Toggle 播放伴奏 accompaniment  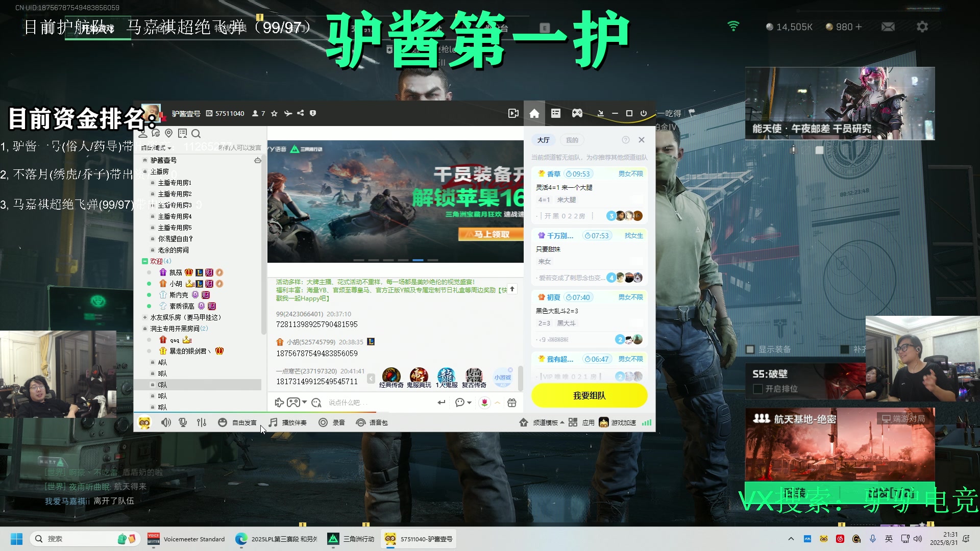pos(288,422)
